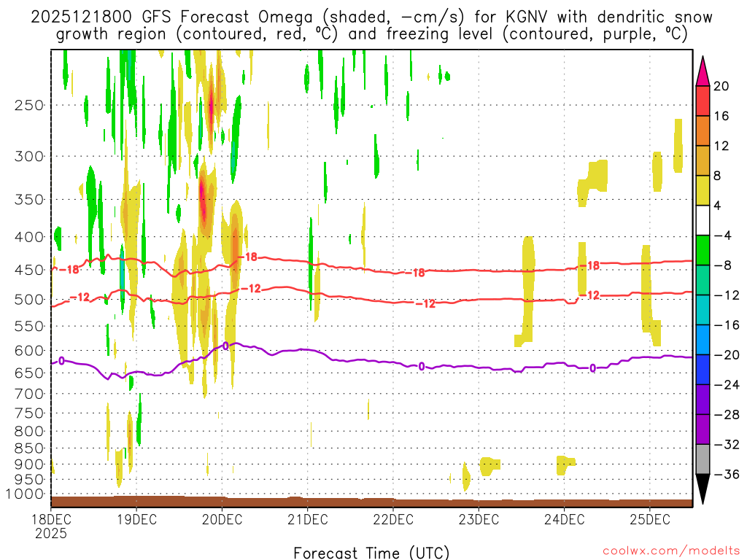The width and height of the screenshot is (747, 560).
Task: Click the 700 pressure level label
Action: tap(29, 394)
